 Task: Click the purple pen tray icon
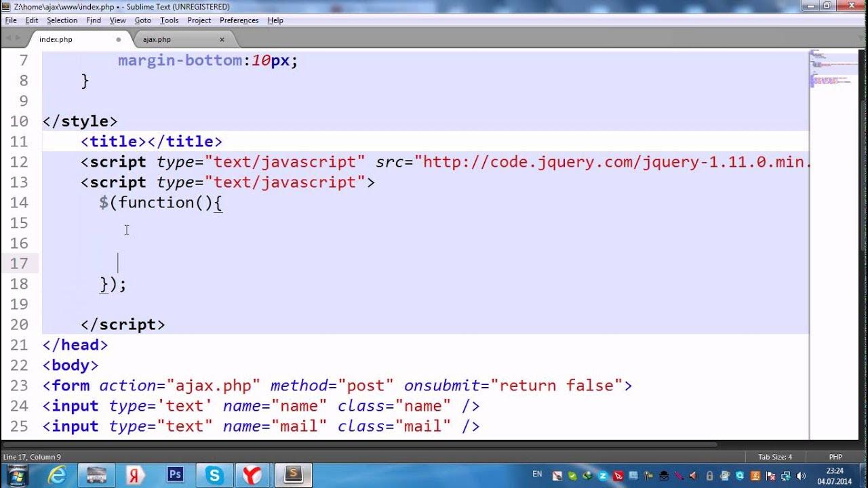click(679, 476)
